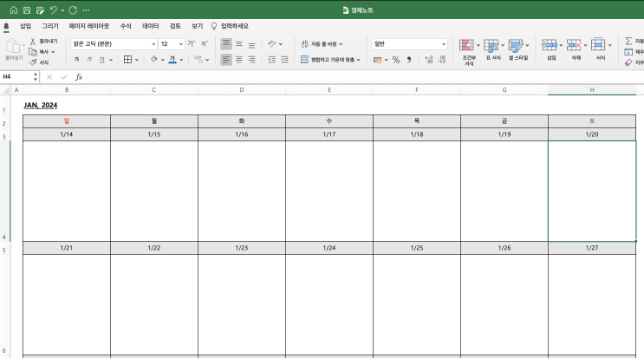Toggle underline 가 formatting
Image resolution: width=644 pixels, height=358 pixels.
coord(101,60)
